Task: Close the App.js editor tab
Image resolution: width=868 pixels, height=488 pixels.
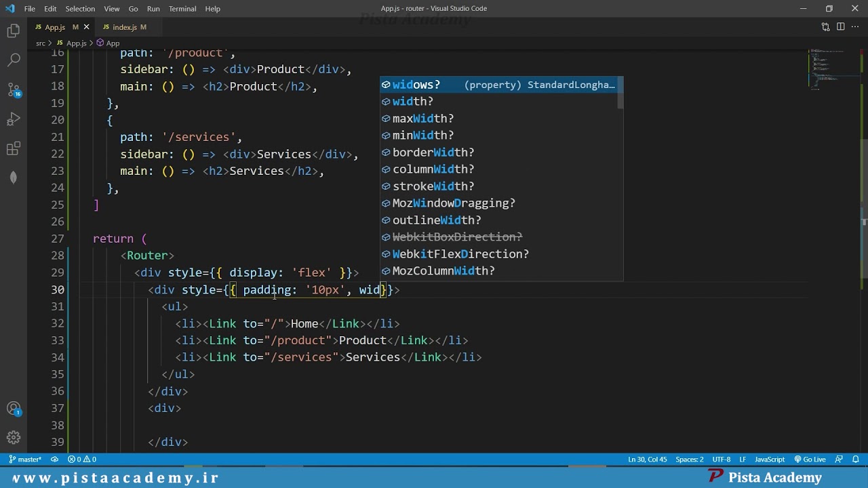Action: click(x=86, y=27)
